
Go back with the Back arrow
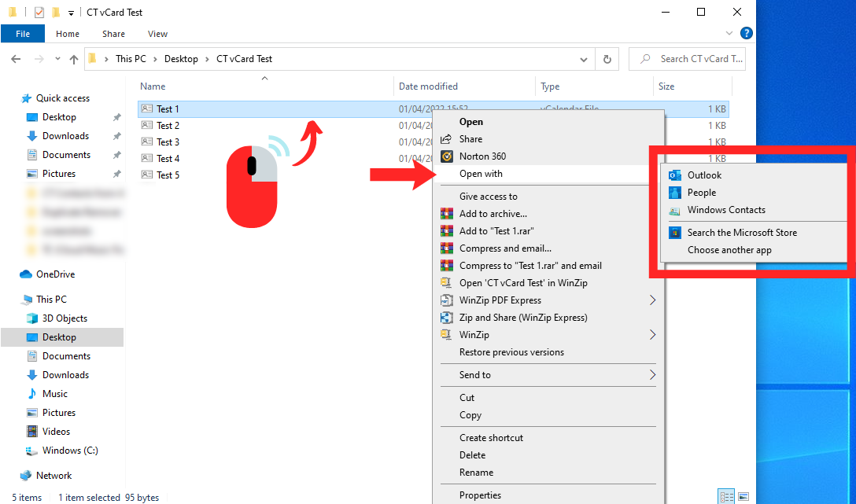(x=16, y=59)
